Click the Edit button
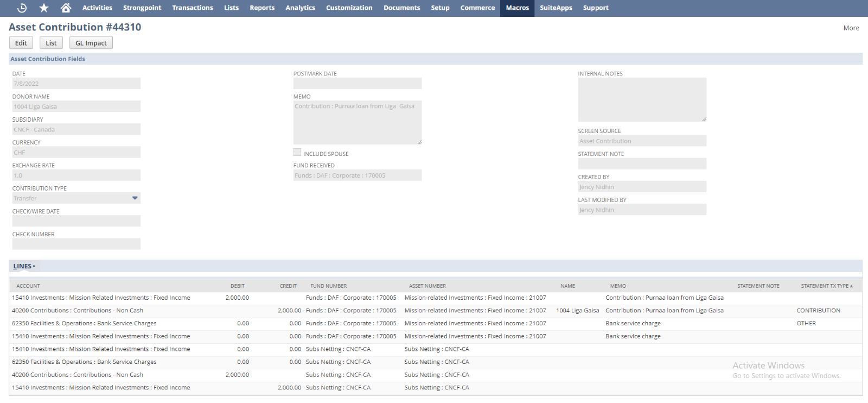Image resolution: width=868 pixels, height=403 pixels. tap(21, 43)
